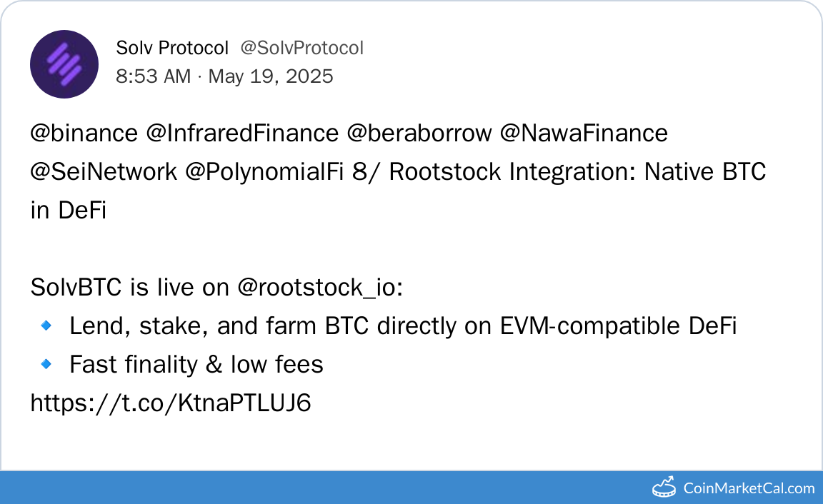The height and width of the screenshot is (504, 823).
Task: Click the 'SolvBTC is live on' text
Action: click(x=131, y=288)
